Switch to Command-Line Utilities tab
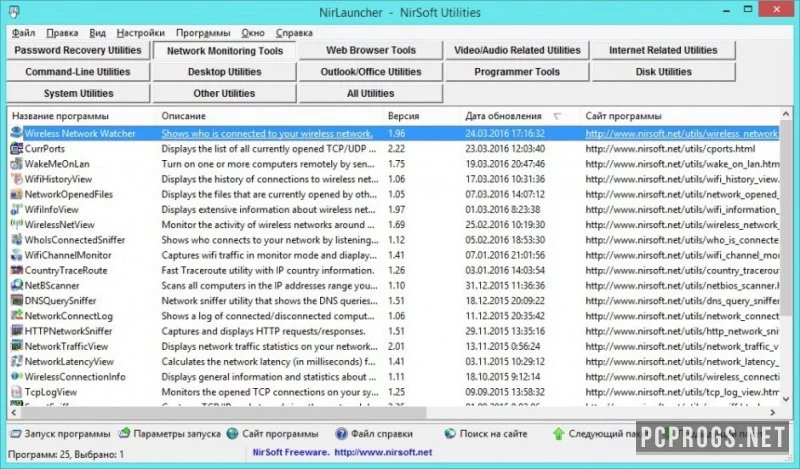The width and height of the screenshot is (800, 469). 78,71
